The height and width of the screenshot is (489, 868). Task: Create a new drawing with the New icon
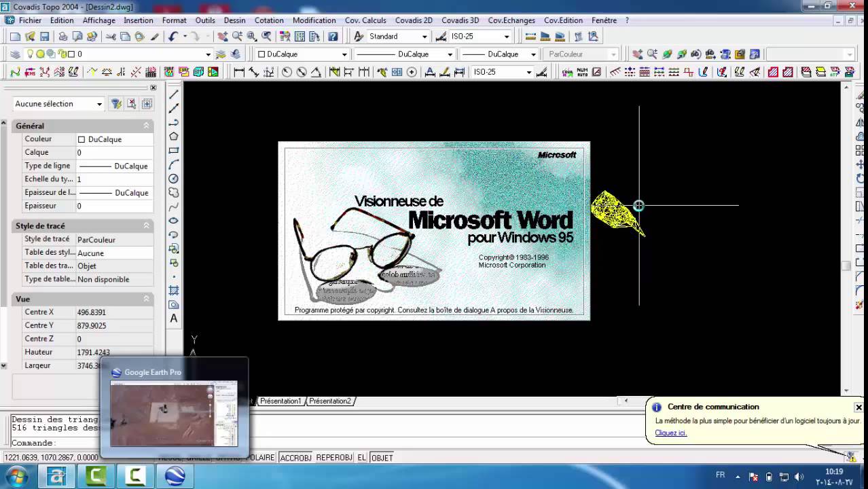(x=15, y=37)
